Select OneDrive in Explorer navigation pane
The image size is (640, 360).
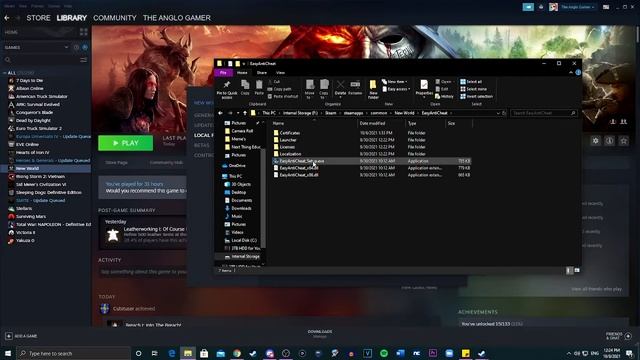coord(237,166)
